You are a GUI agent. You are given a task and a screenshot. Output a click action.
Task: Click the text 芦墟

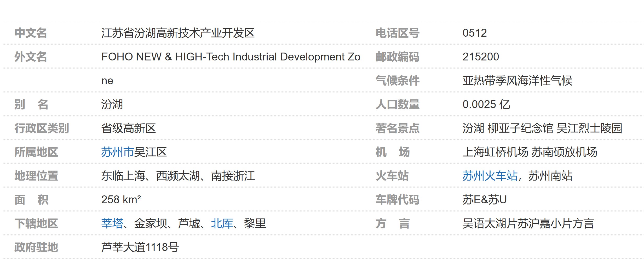pyautogui.click(x=189, y=223)
